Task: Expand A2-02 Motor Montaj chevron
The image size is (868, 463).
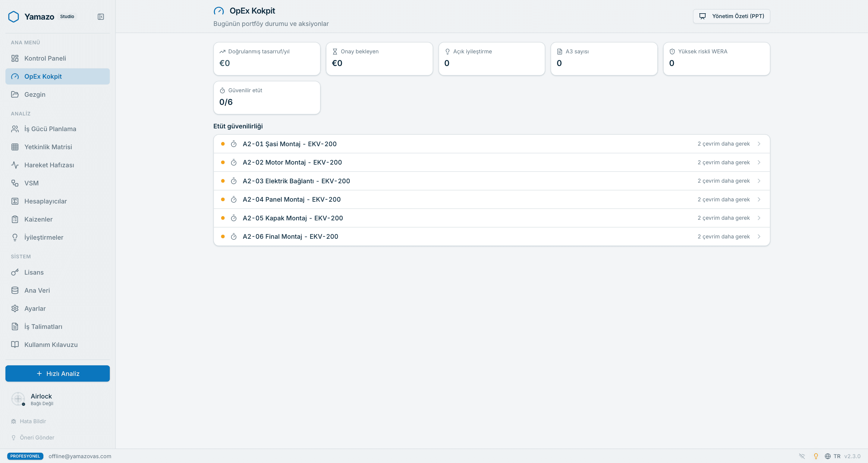Action: point(759,162)
